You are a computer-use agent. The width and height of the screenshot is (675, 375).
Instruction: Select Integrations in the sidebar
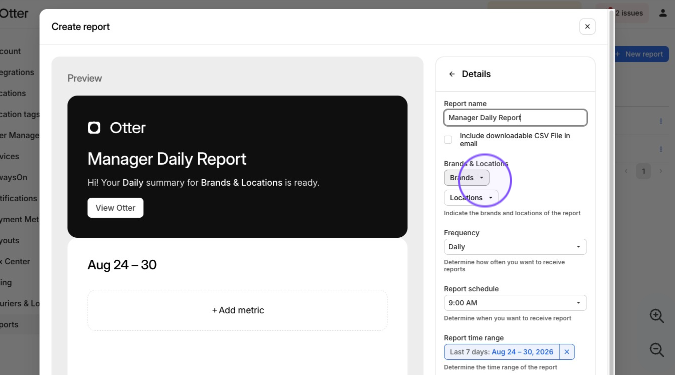[x=17, y=72]
